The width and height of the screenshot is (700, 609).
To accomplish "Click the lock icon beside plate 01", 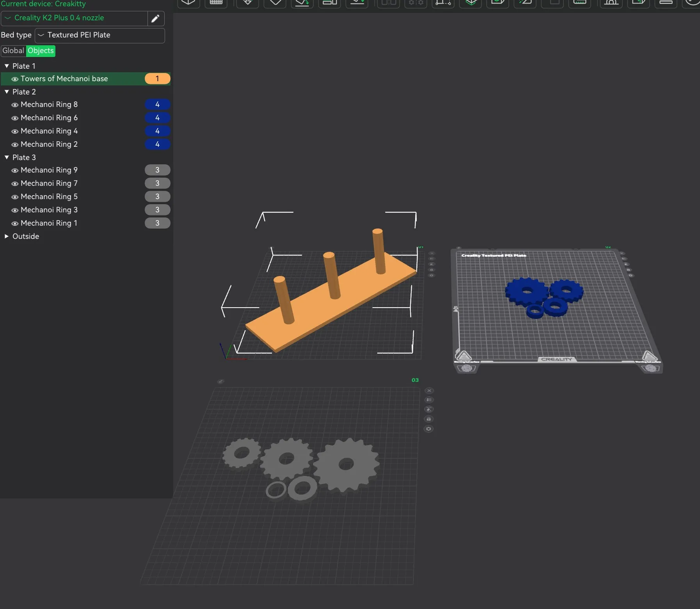I will 432,270.
